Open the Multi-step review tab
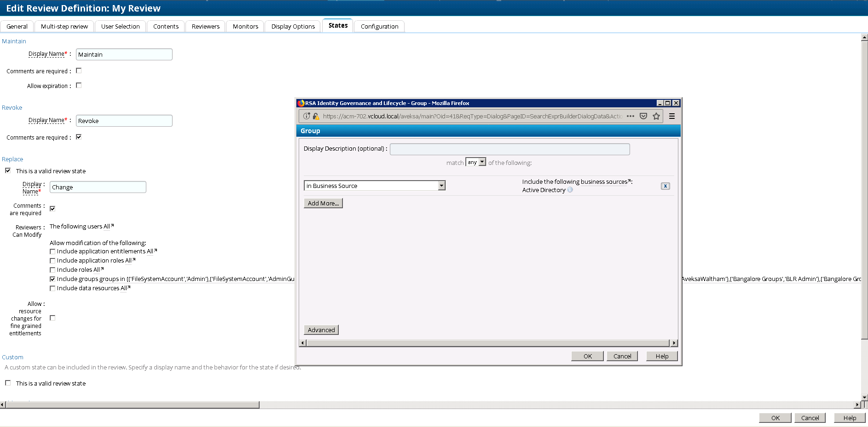 (x=64, y=26)
